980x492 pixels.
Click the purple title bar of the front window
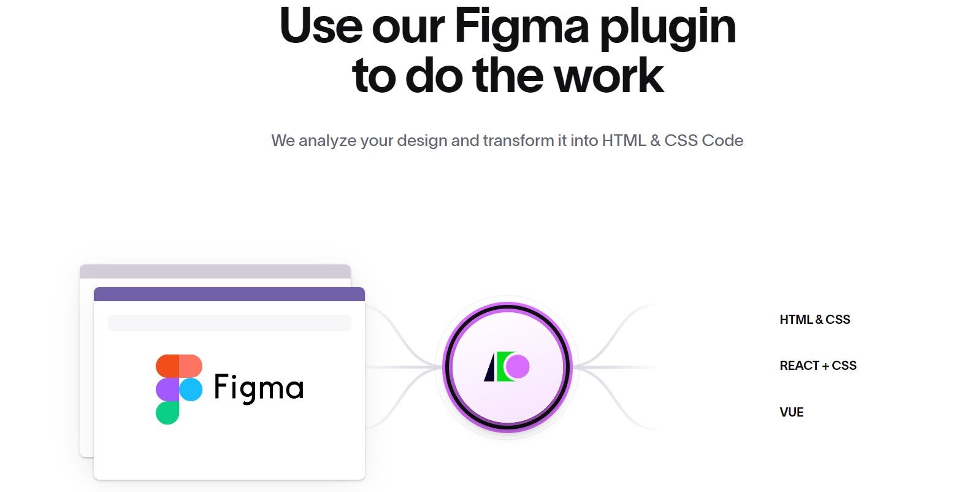[229, 294]
